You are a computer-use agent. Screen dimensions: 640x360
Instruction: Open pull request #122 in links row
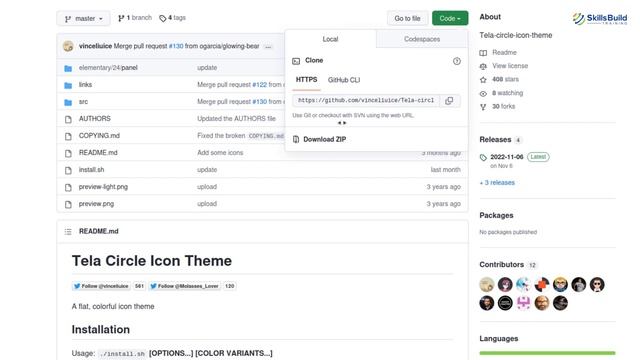[x=260, y=84]
